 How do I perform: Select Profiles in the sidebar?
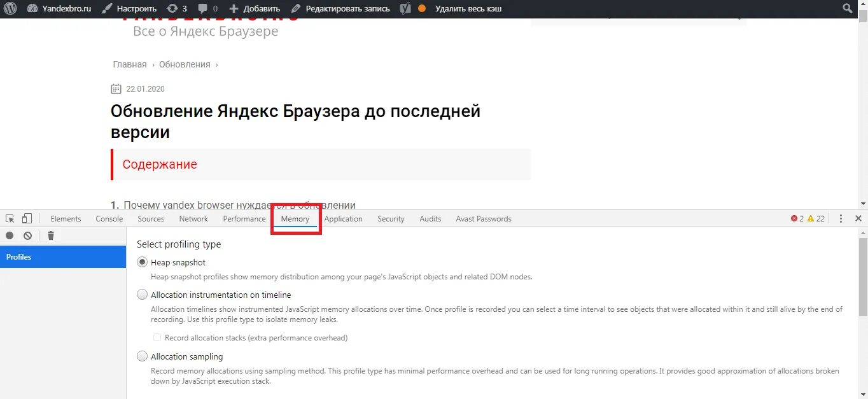pyautogui.click(x=63, y=257)
